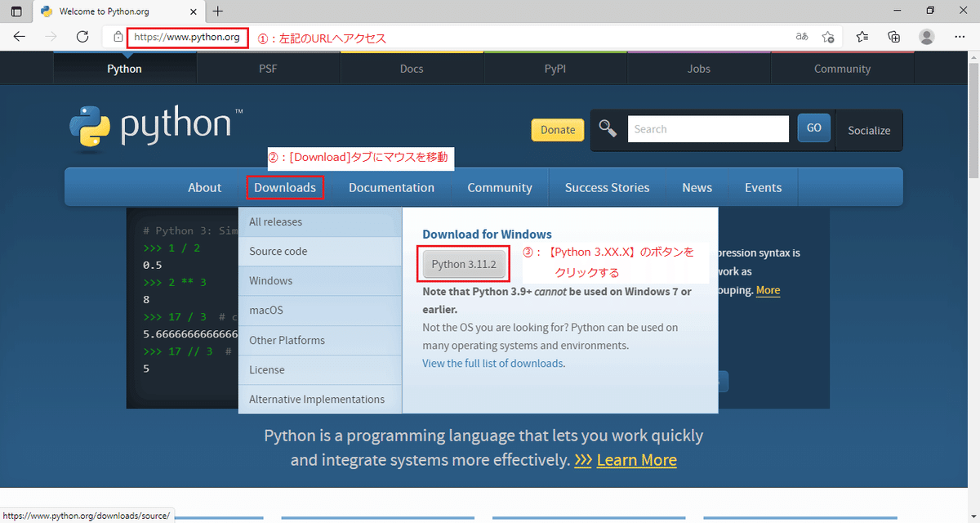Viewport: 980px width, 523px height.
Task: Select All releases in Downloads submenu
Action: (x=320, y=221)
